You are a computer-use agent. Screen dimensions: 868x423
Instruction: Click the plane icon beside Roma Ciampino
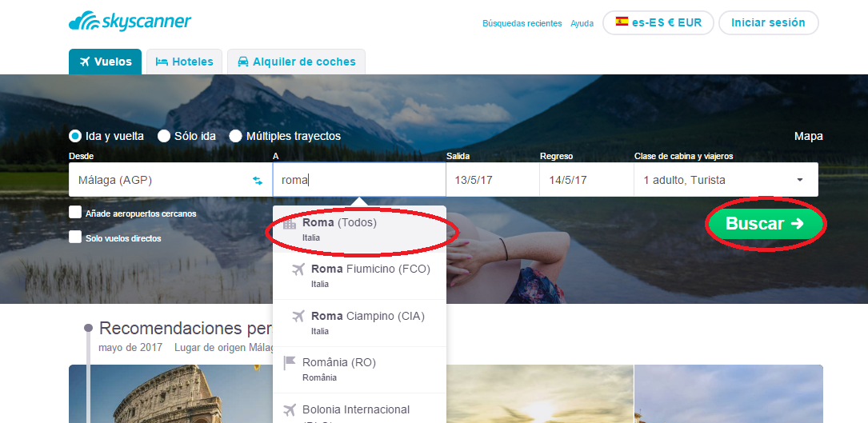(x=298, y=317)
